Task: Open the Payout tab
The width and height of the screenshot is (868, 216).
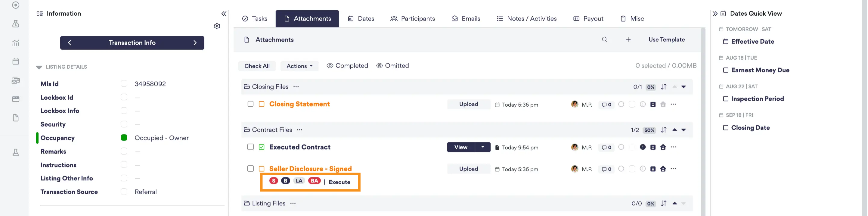Action: click(x=588, y=19)
